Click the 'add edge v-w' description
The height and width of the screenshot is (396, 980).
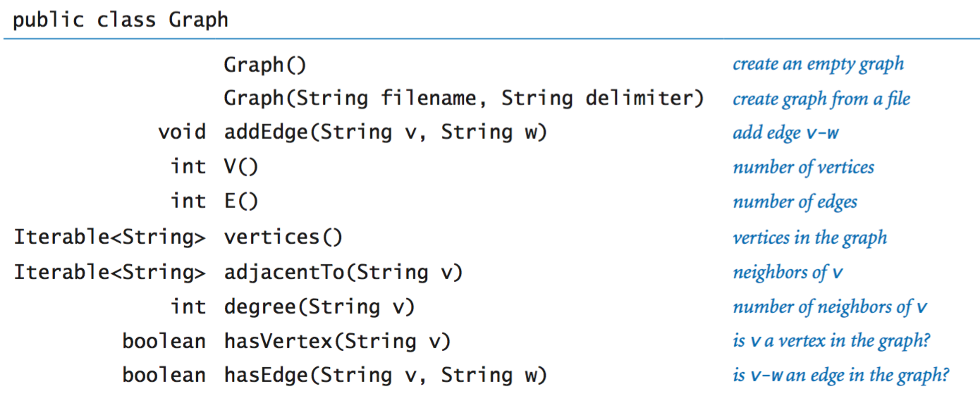[x=785, y=133]
